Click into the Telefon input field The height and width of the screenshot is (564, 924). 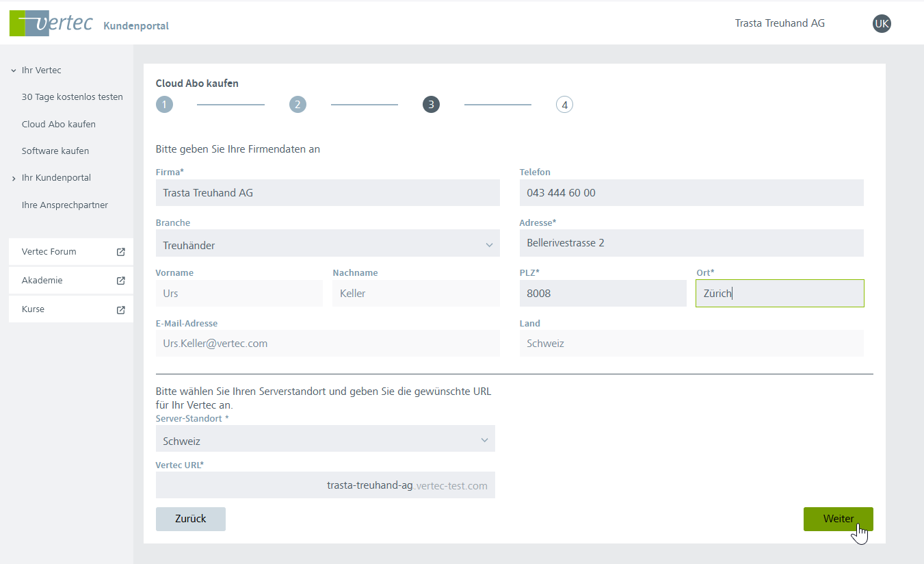pos(691,193)
